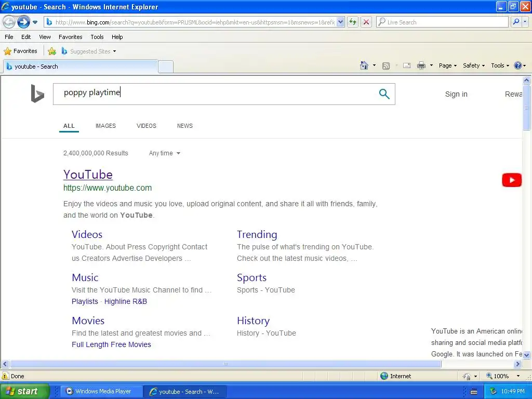Click Internet security zone status
The width and height of the screenshot is (532, 399).
click(395, 376)
